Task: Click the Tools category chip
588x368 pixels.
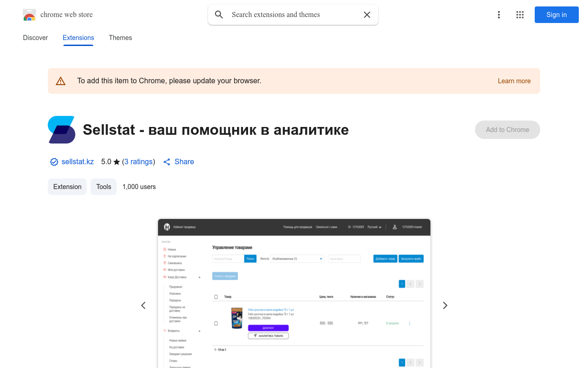Action: (x=104, y=187)
